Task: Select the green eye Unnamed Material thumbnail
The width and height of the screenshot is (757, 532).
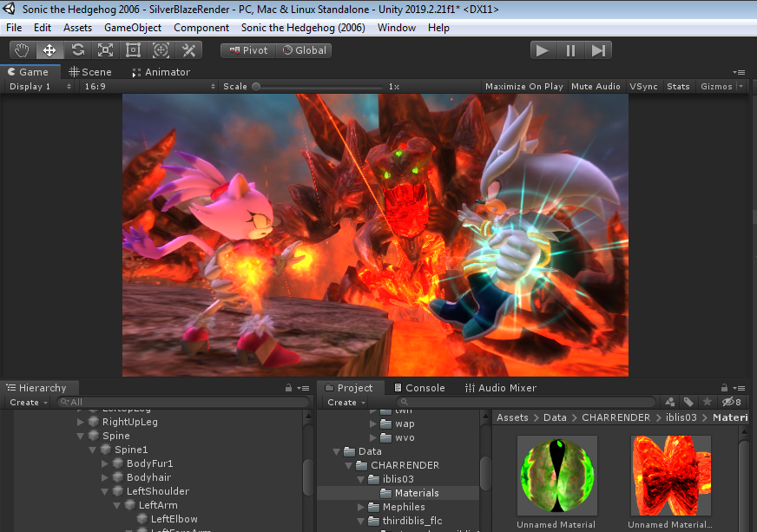Action: coord(556,476)
